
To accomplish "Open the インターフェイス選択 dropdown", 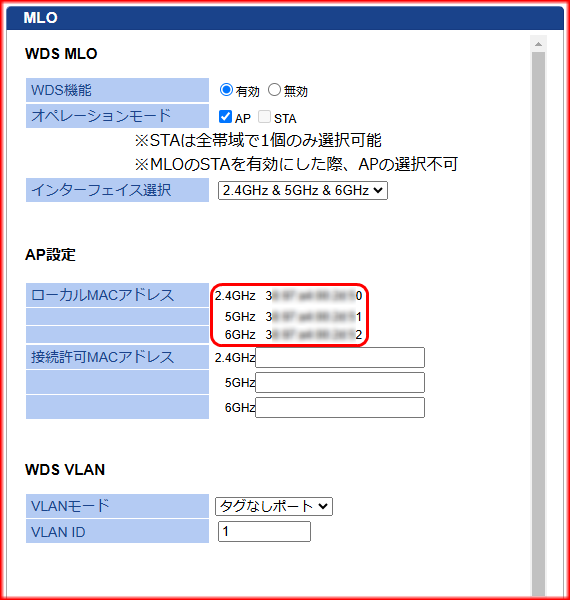I will click(303, 191).
